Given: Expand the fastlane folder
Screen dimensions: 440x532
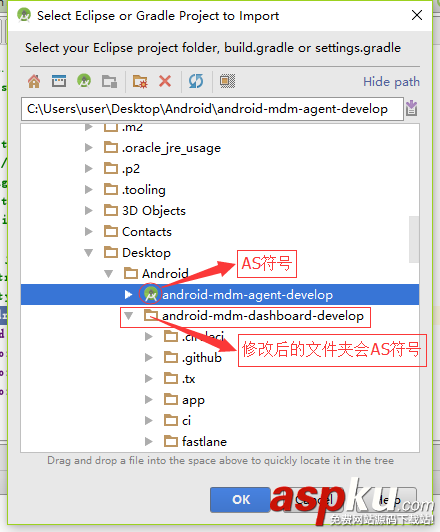Looking at the screenshot, I should coord(149,442).
